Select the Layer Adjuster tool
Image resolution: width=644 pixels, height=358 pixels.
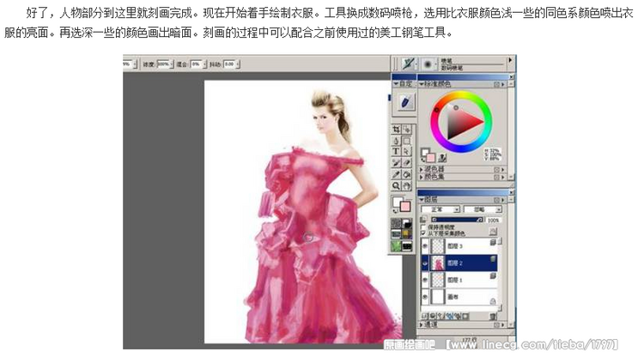point(407,130)
